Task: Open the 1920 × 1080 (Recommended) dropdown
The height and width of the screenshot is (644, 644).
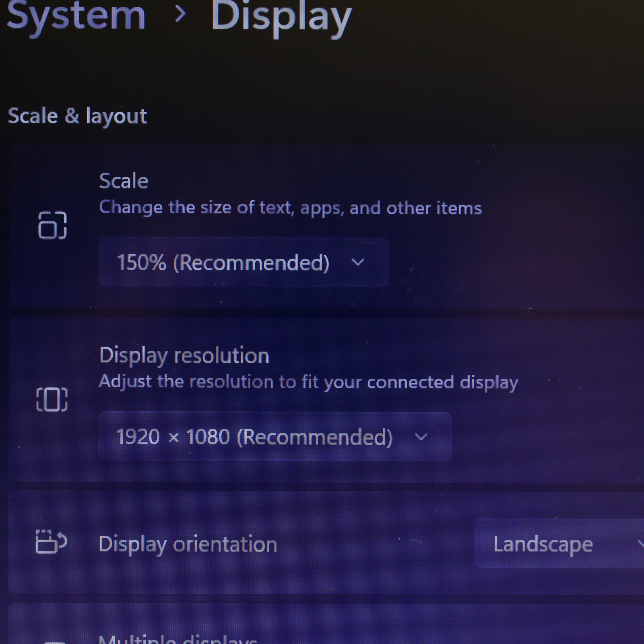Action: tap(275, 437)
